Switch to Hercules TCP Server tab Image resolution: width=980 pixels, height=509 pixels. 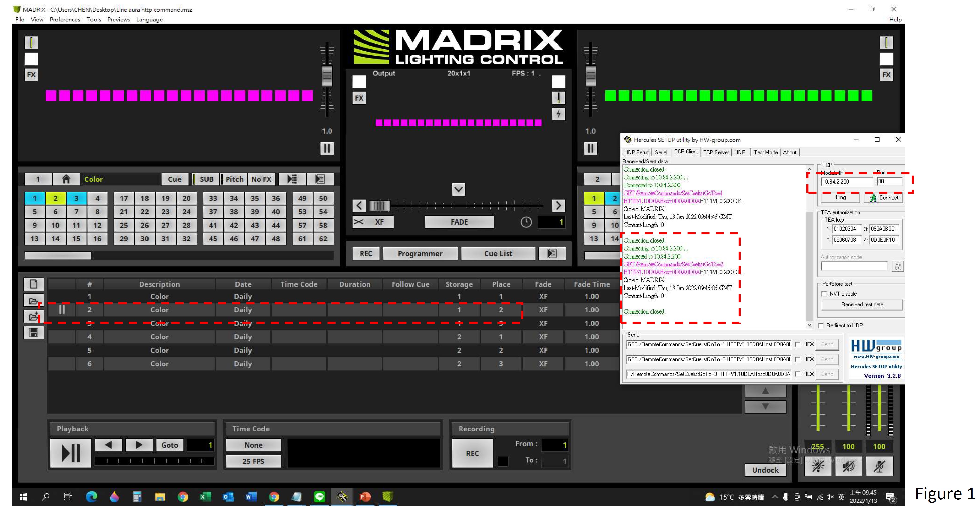click(716, 152)
